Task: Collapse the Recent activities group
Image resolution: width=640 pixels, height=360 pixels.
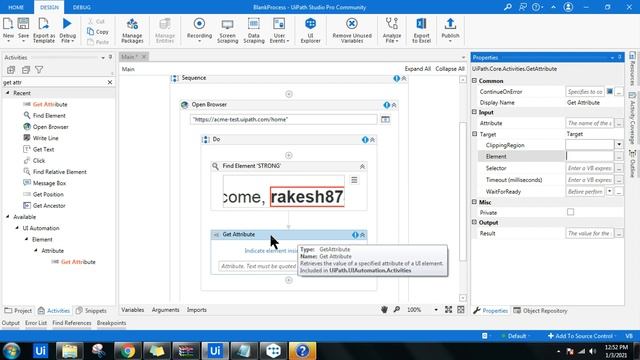Action: click(x=7, y=93)
